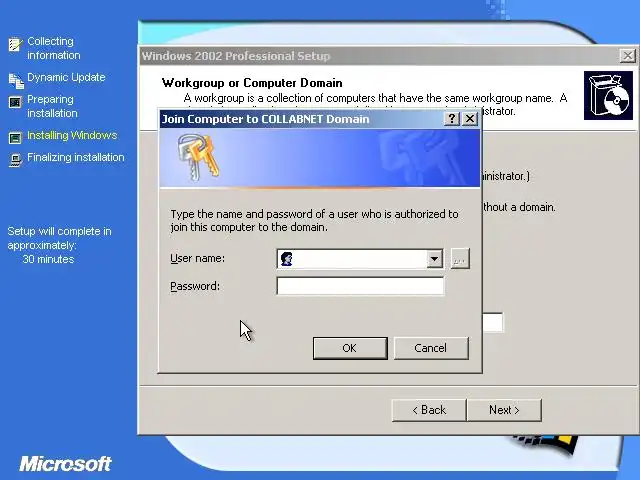
Task: Click the Preparing installation step icon
Action: pos(15,102)
